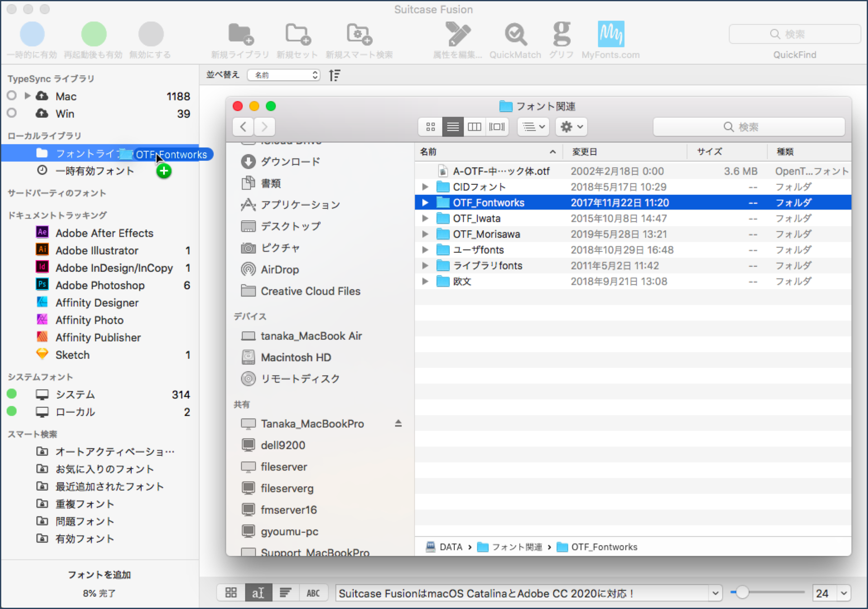Click the green permanent-activate (再起動後も有効) circle

tap(94, 34)
